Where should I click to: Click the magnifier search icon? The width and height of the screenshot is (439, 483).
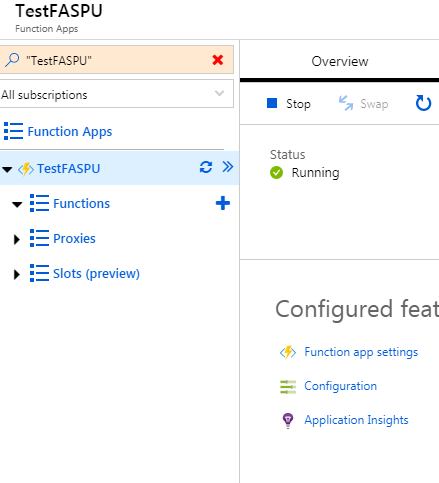pyautogui.click(x=12, y=60)
